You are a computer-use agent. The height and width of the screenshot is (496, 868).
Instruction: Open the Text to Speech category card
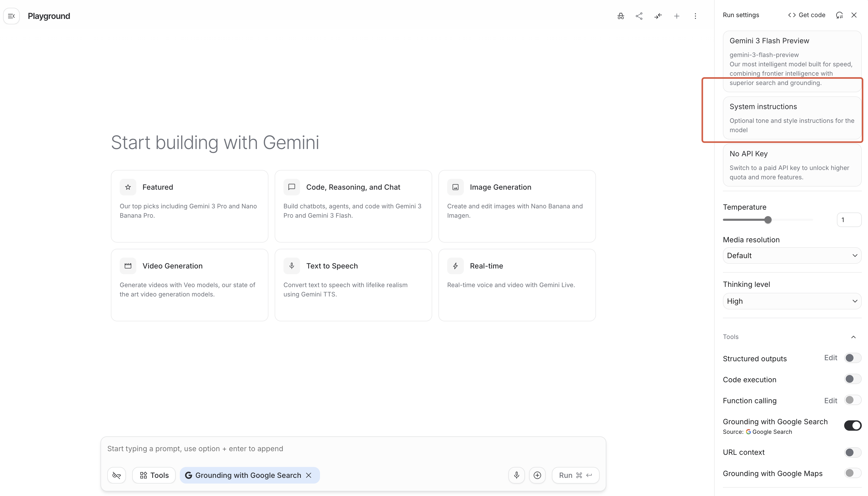pos(353,285)
